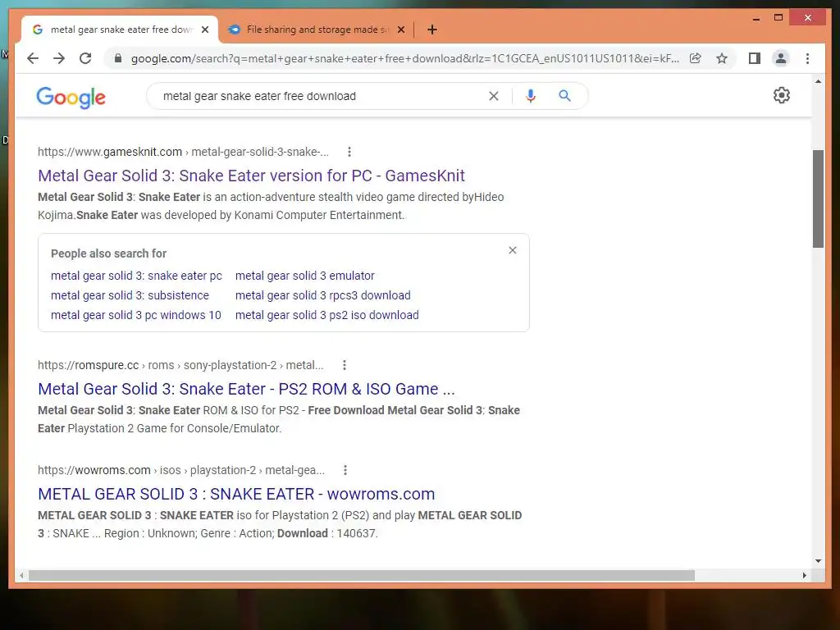Screen dimensions: 840x630
Task: Click the horizontal scrollbar right arrow
Action: point(804,575)
